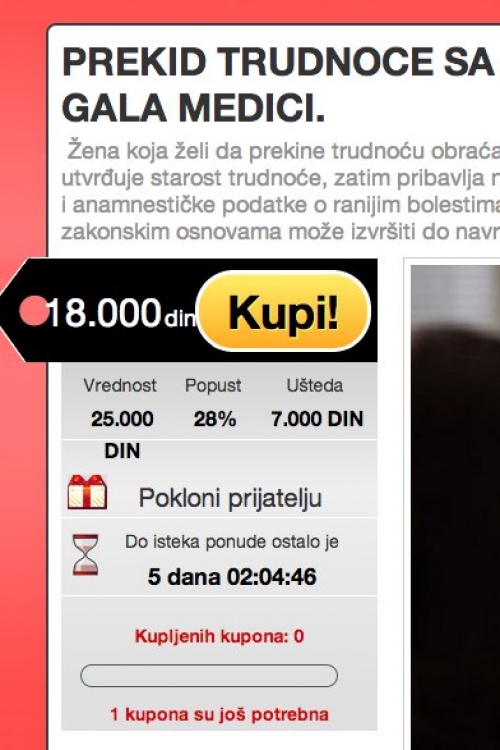Image resolution: width=500 pixels, height=750 pixels.
Task: Click the 1 kupona su još potrebna text
Action: (219, 715)
